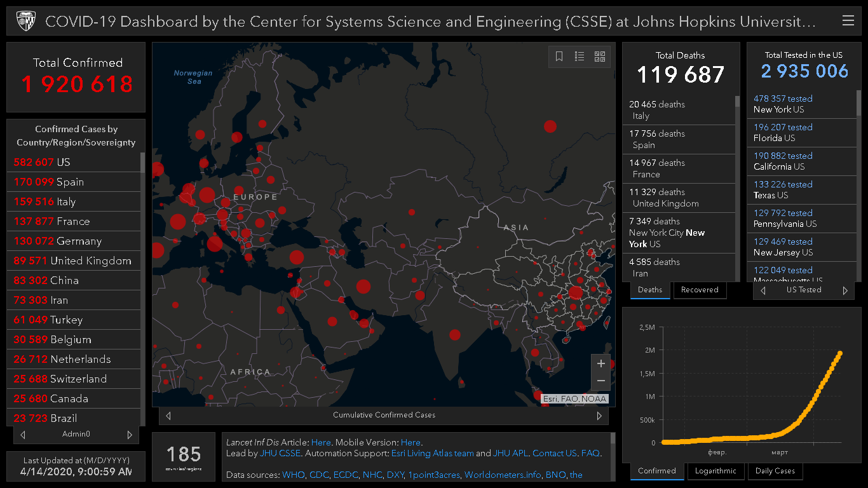Switch to the Logarithmic chart tab
The height and width of the screenshot is (488, 868).
coord(715,471)
